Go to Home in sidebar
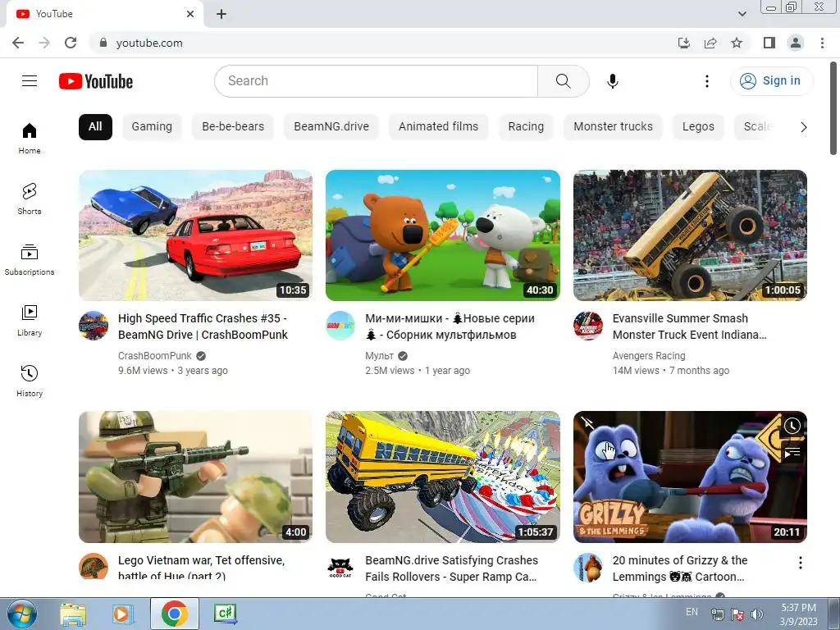Image resolution: width=840 pixels, height=630 pixels. (30, 138)
